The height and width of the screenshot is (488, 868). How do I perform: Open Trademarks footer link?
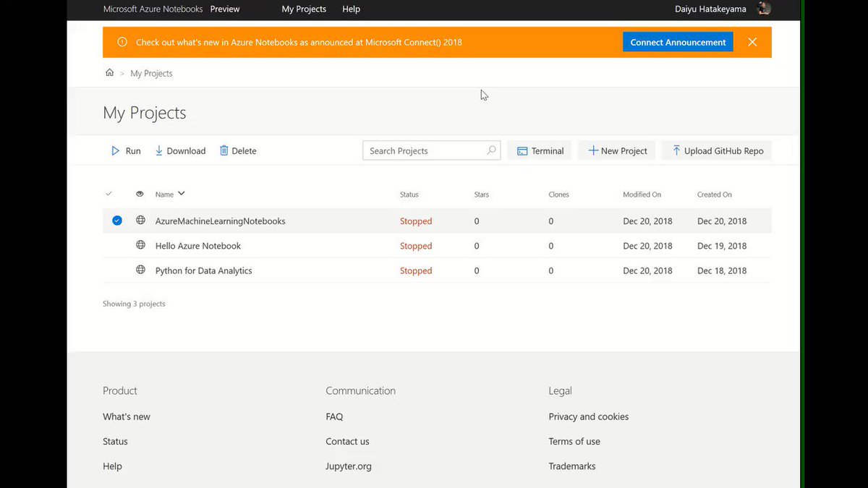pos(572,466)
